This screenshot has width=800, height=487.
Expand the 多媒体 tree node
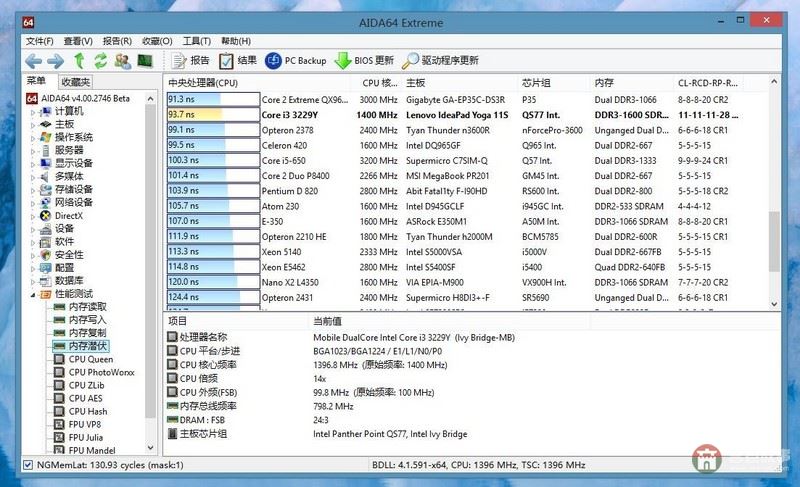(33, 177)
